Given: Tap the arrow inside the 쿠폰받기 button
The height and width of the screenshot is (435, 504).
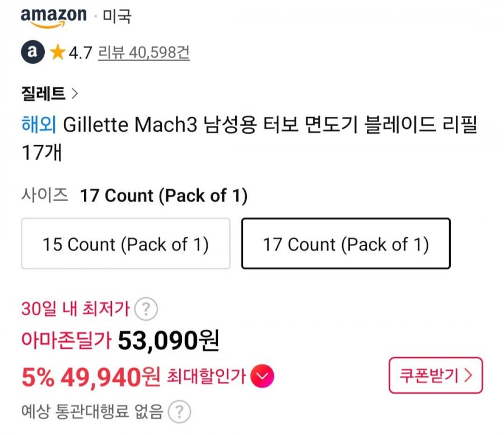Looking at the screenshot, I should (468, 376).
